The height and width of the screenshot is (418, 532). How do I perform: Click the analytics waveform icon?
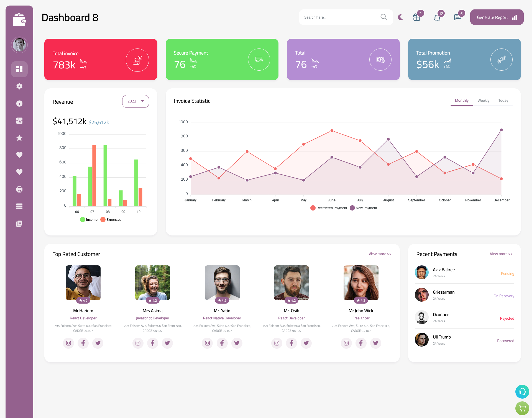(19, 120)
